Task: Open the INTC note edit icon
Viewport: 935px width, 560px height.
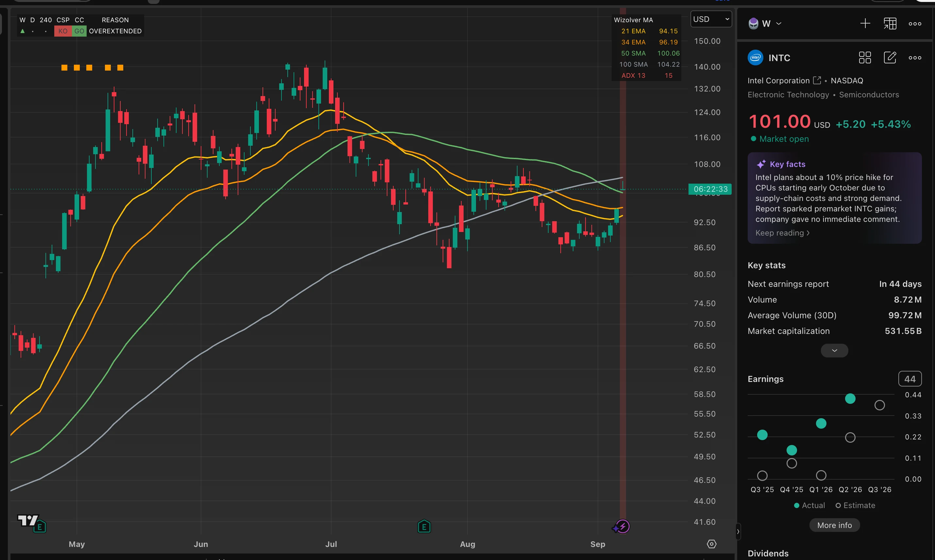Action: [x=890, y=58]
